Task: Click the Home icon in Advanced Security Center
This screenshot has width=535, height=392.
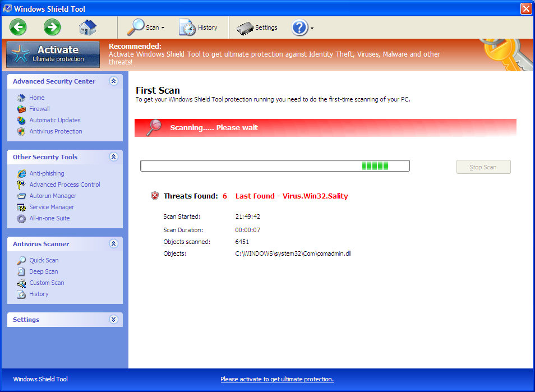Action: click(21, 98)
